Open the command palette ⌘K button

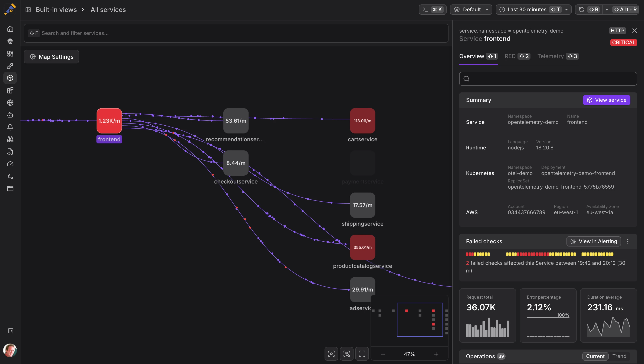coord(432,10)
